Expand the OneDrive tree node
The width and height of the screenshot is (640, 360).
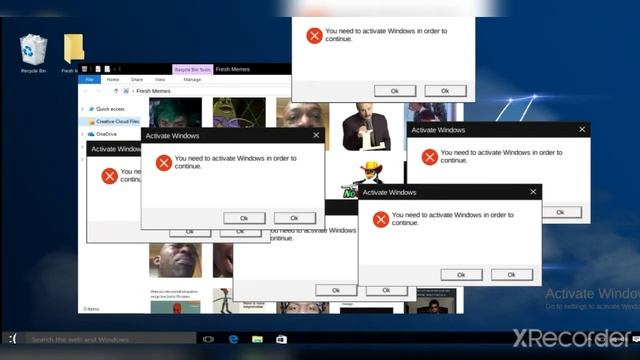point(82,134)
